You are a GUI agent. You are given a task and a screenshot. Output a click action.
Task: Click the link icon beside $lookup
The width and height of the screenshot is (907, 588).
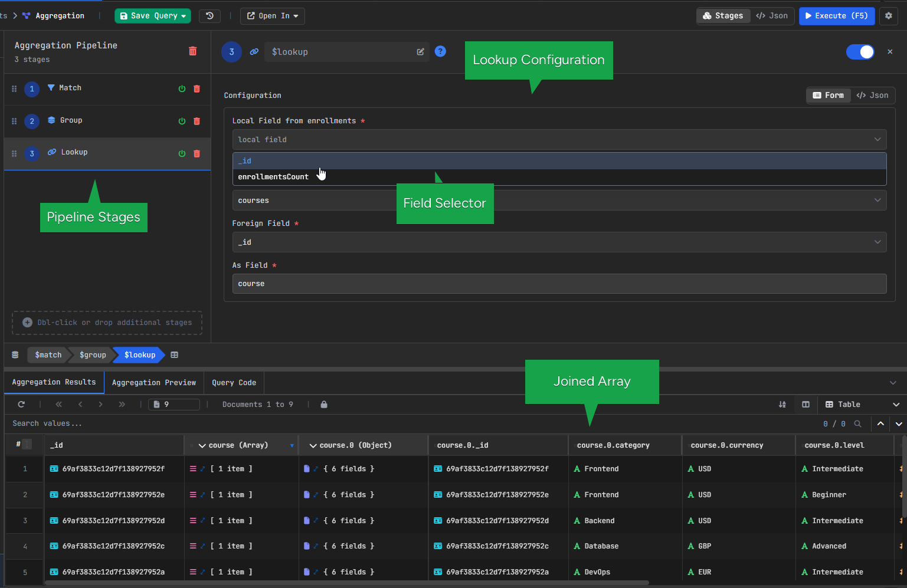click(254, 52)
